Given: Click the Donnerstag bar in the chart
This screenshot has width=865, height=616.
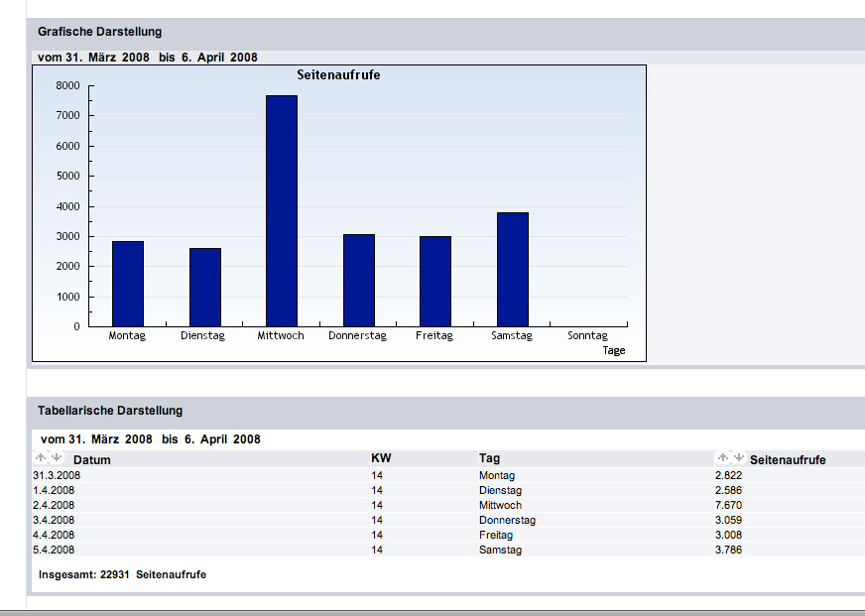Looking at the screenshot, I should [x=359, y=280].
